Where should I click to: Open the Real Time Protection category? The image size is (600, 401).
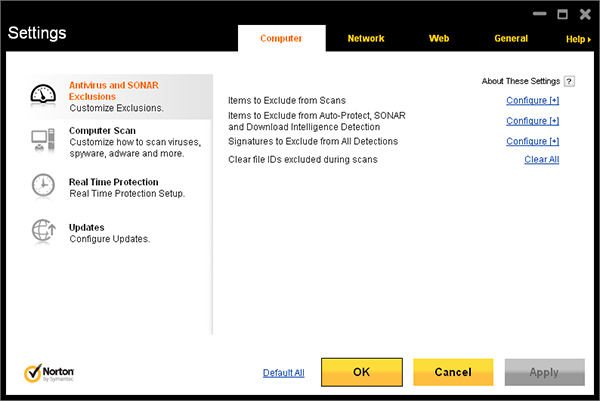(x=121, y=187)
